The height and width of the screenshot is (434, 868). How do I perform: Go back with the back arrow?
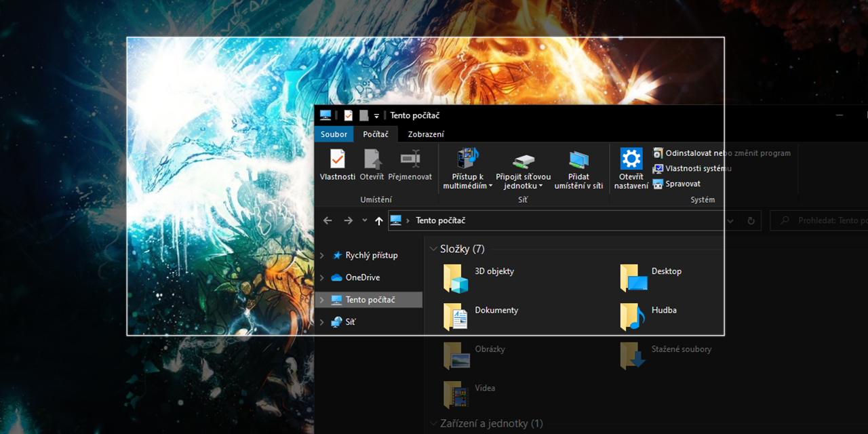click(328, 220)
